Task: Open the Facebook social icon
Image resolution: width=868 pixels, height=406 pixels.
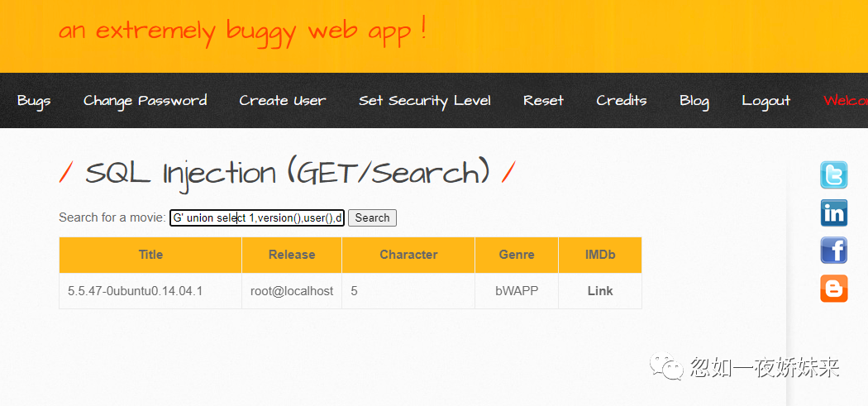Action: tap(833, 250)
